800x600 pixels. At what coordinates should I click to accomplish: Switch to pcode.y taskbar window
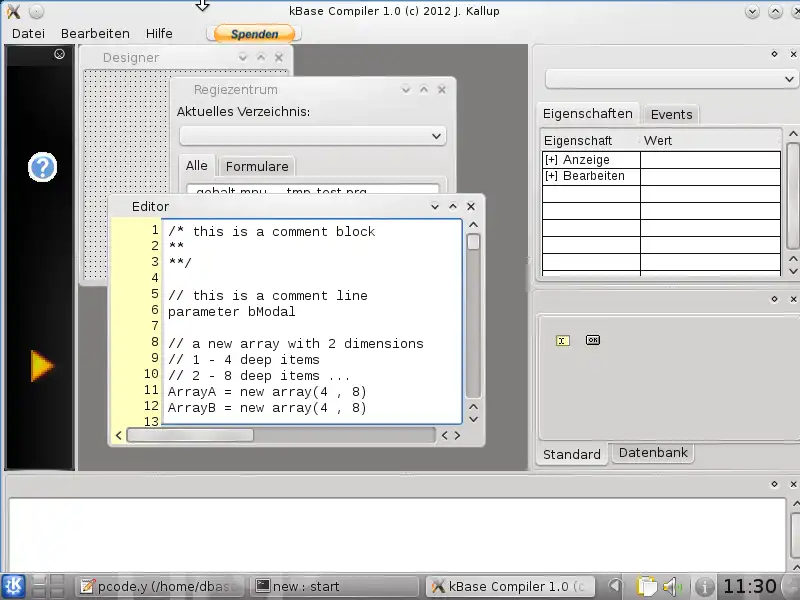click(x=161, y=586)
